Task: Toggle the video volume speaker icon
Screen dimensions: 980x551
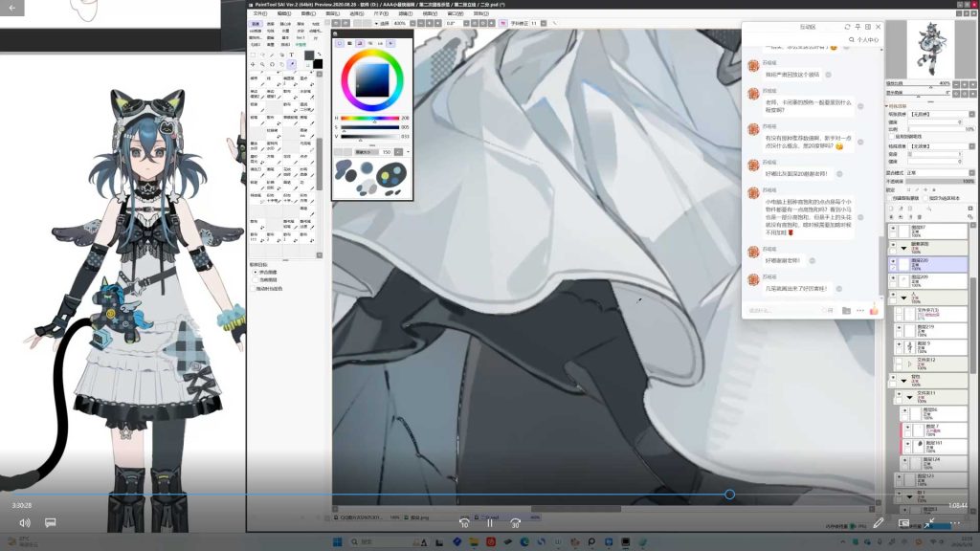Action: click(25, 523)
